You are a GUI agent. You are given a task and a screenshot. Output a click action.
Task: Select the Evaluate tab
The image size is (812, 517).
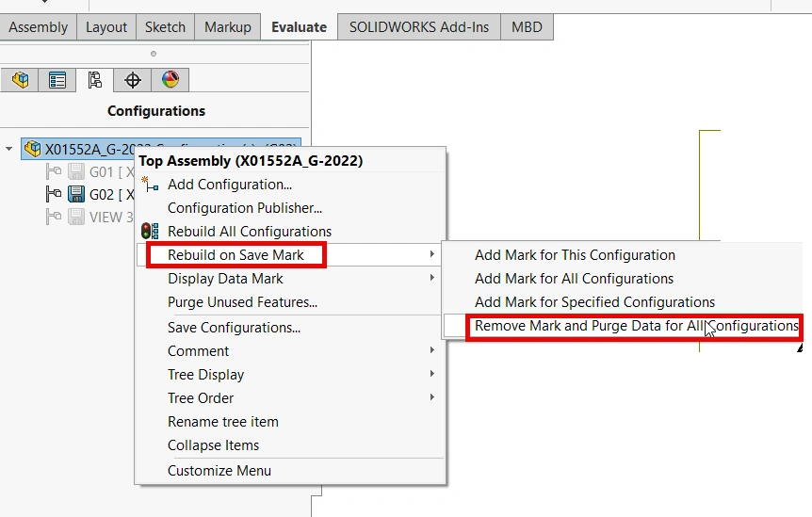(x=300, y=27)
